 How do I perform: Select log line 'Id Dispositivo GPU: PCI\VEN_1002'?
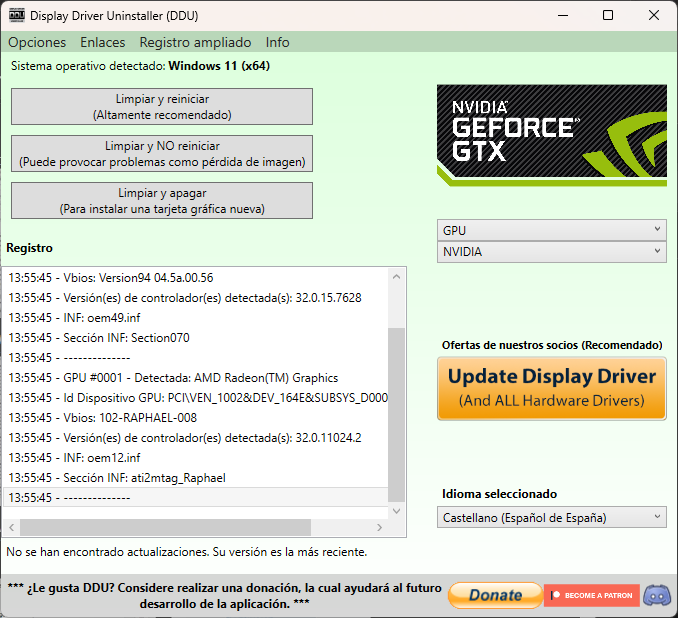click(x=196, y=398)
